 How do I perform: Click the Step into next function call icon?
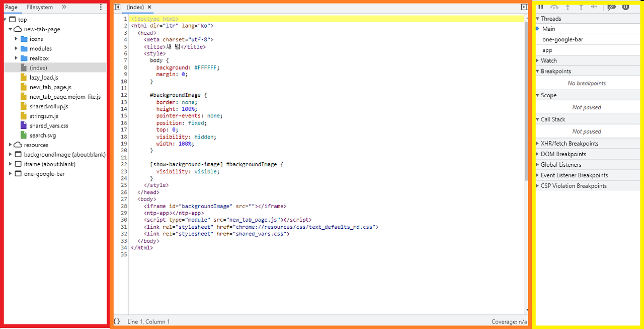pos(567,7)
